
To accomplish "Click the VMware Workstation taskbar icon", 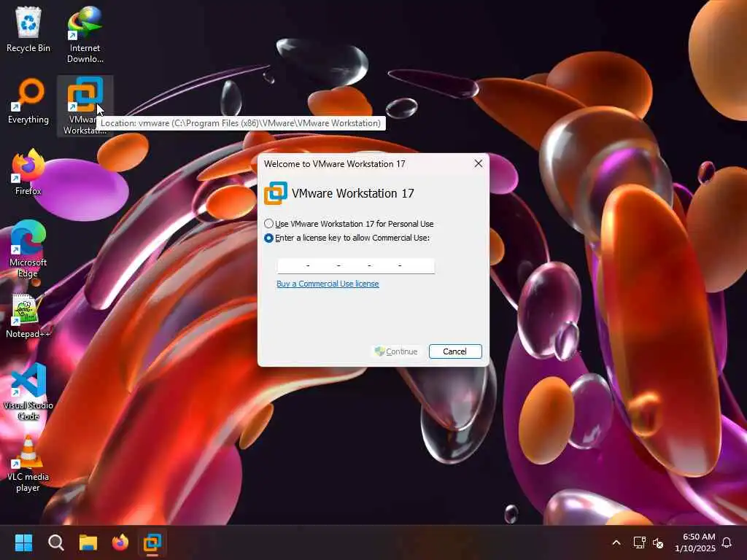I will click(152, 542).
